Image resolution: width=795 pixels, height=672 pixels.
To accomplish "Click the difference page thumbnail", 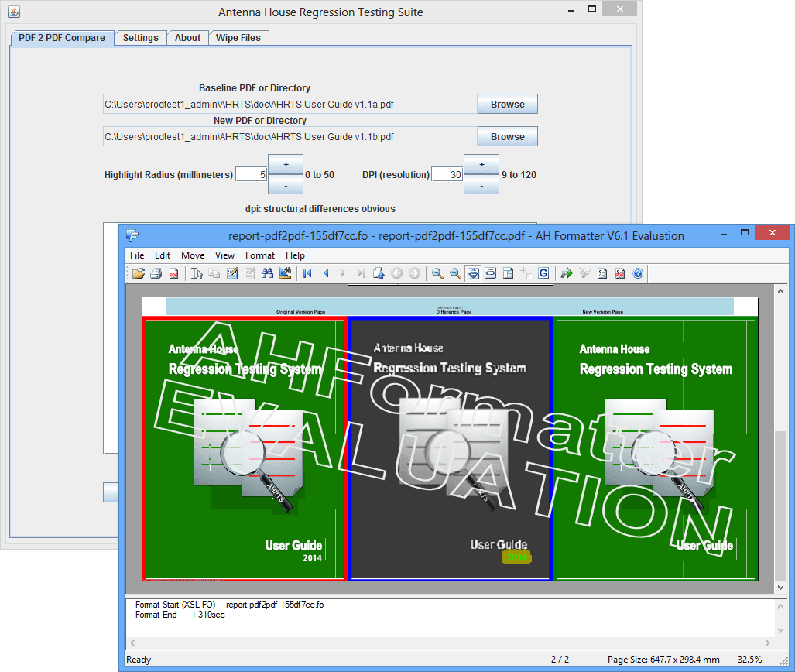I will (x=451, y=448).
